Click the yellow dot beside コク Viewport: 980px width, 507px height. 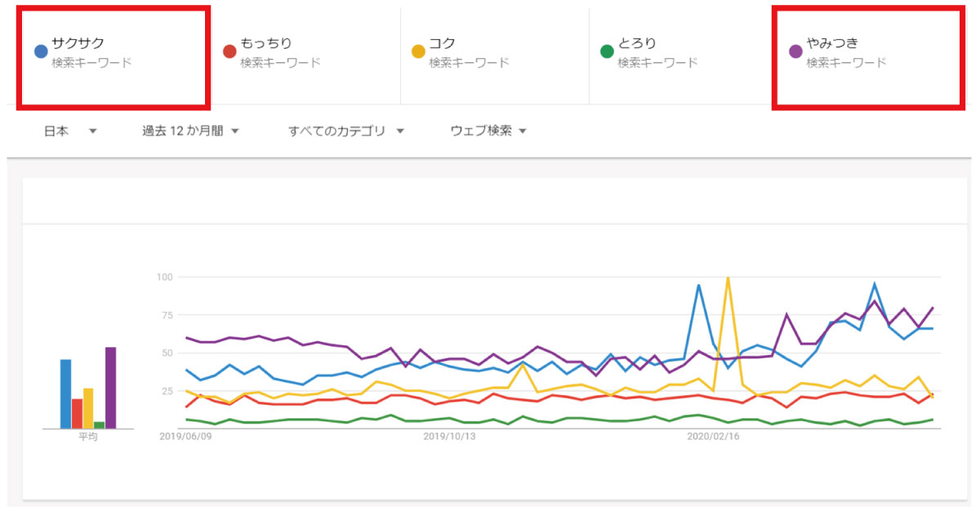pos(418,51)
